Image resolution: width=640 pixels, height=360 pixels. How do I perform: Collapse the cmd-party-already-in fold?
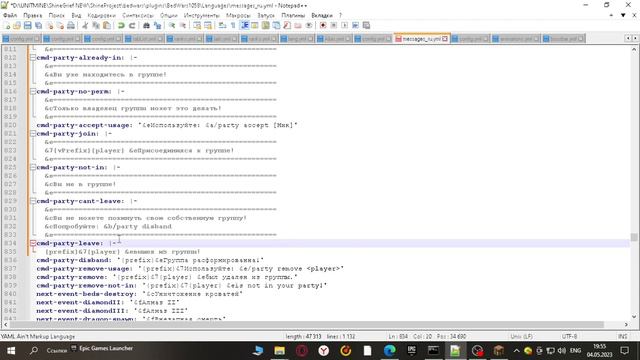pos(33,58)
